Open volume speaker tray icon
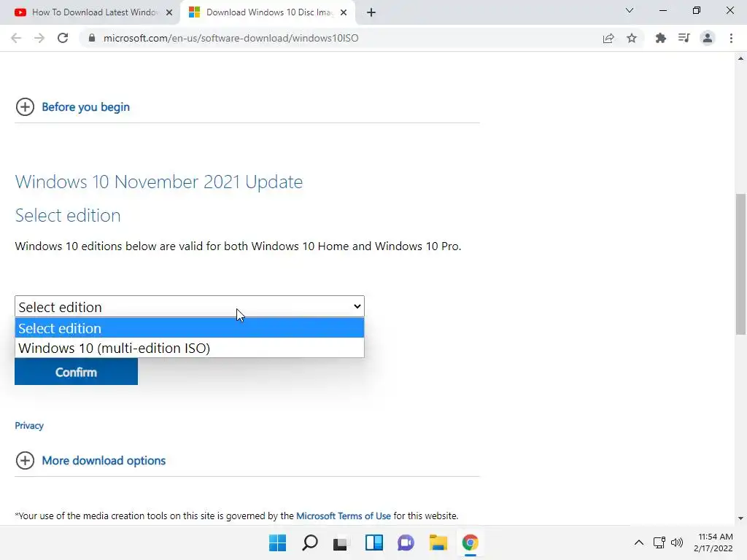The width and height of the screenshot is (747, 560). (676, 542)
